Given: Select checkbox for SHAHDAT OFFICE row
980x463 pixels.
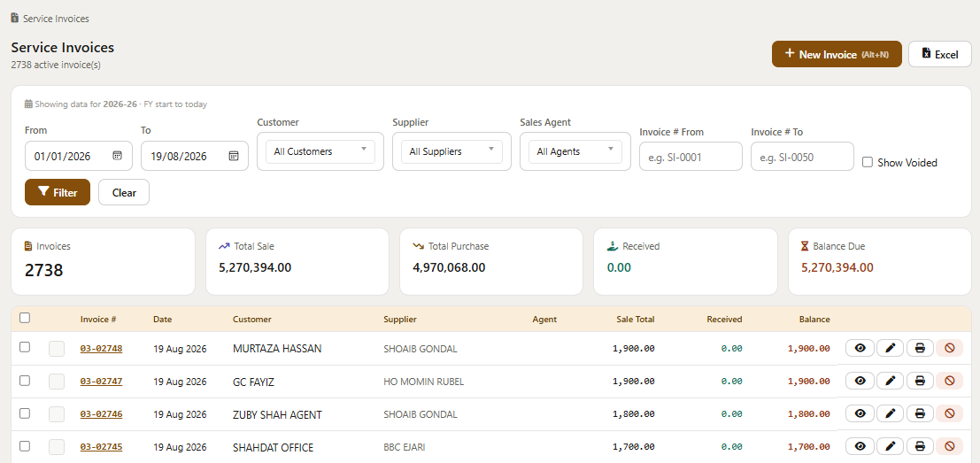Looking at the screenshot, I should click(25, 446).
